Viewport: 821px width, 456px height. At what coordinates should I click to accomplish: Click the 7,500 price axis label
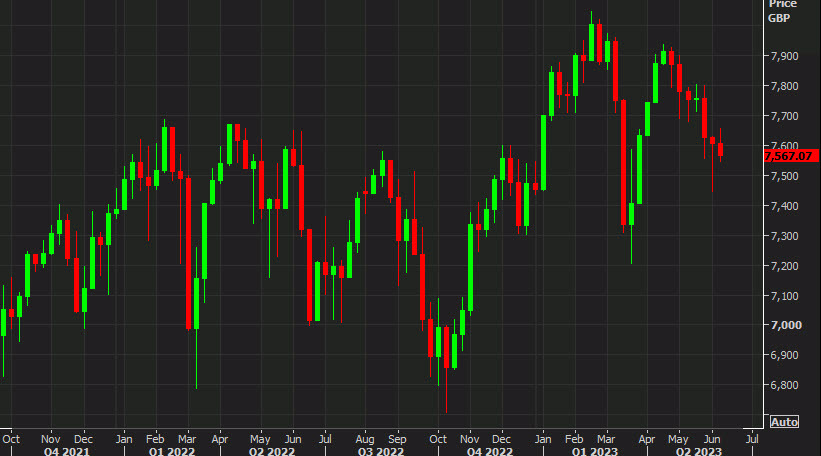click(784, 176)
